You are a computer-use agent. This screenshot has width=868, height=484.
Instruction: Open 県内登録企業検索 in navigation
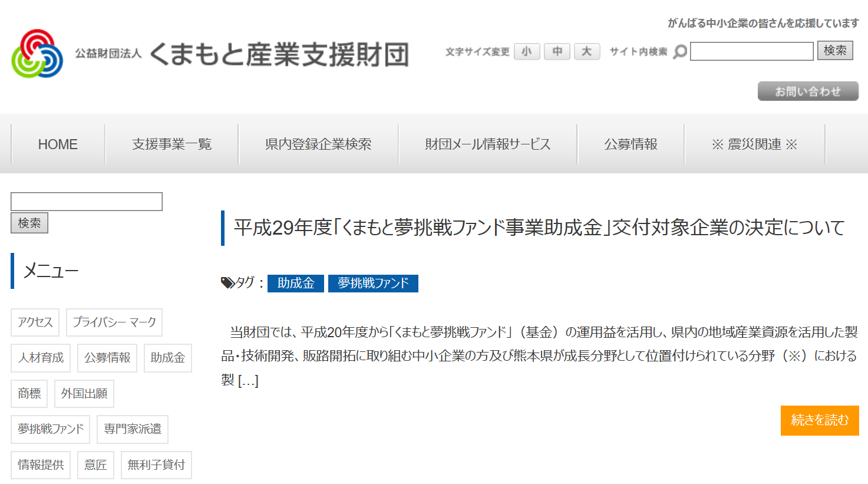tap(318, 144)
